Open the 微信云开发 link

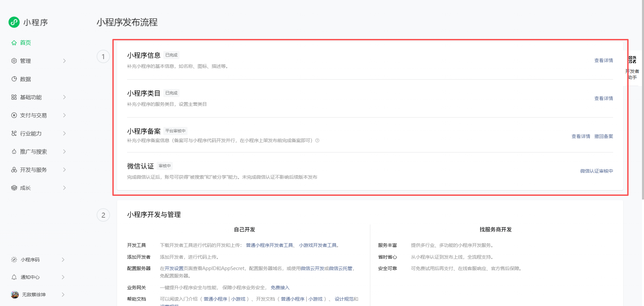312,268
